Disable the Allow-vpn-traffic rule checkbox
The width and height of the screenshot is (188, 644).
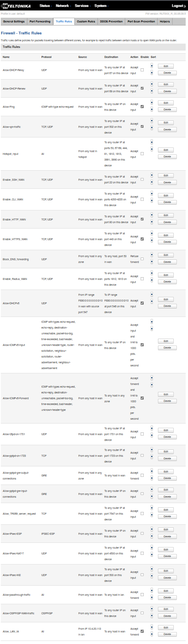tap(142, 127)
